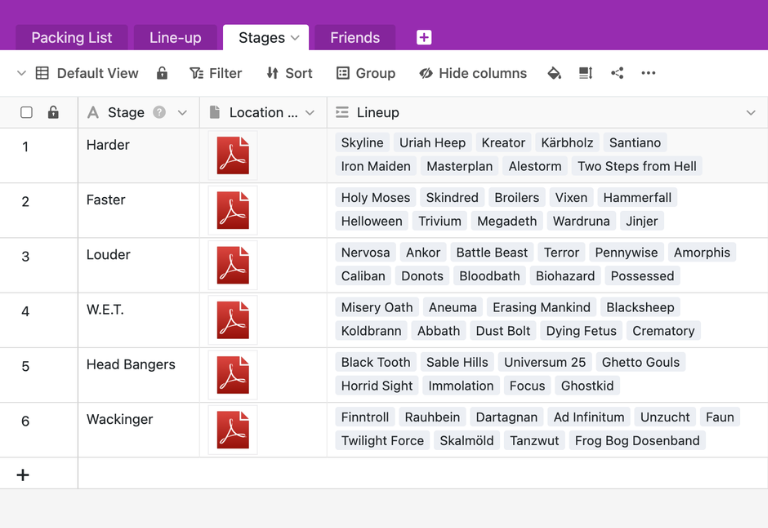Image resolution: width=768 pixels, height=528 pixels.
Task: Add a new table with plus icon
Action: (424, 37)
